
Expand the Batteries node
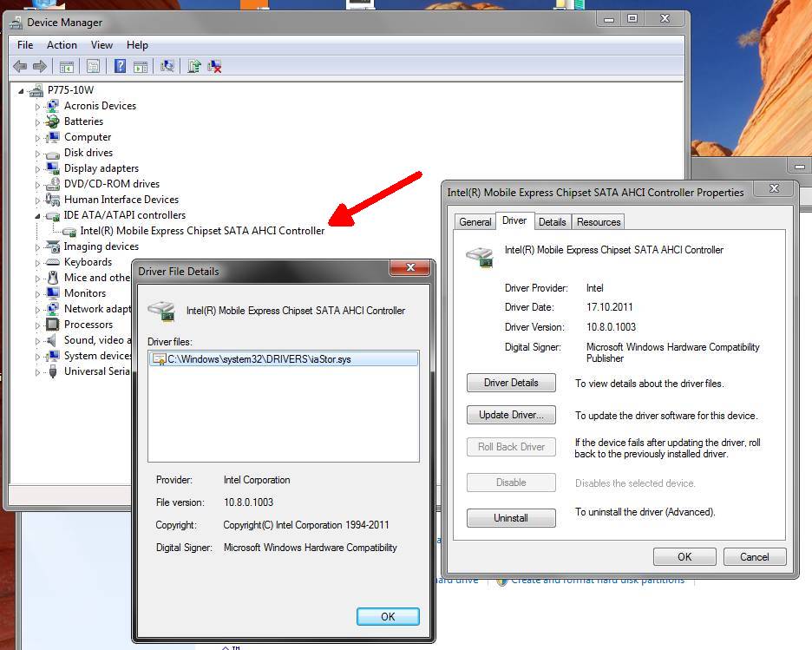[37, 122]
